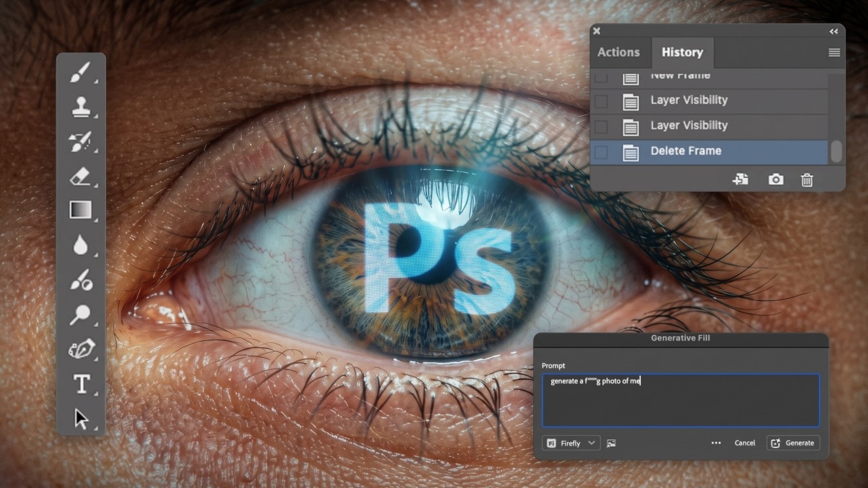Select the Gradient tool
Viewport: 868px width, 488px height.
click(x=80, y=210)
